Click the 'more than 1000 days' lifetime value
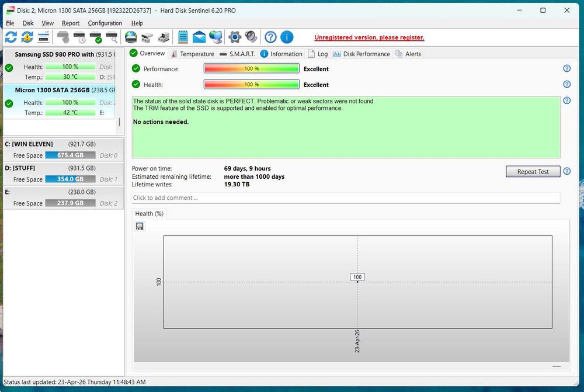This screenshot has width=584, height=392. coord(254,176)
